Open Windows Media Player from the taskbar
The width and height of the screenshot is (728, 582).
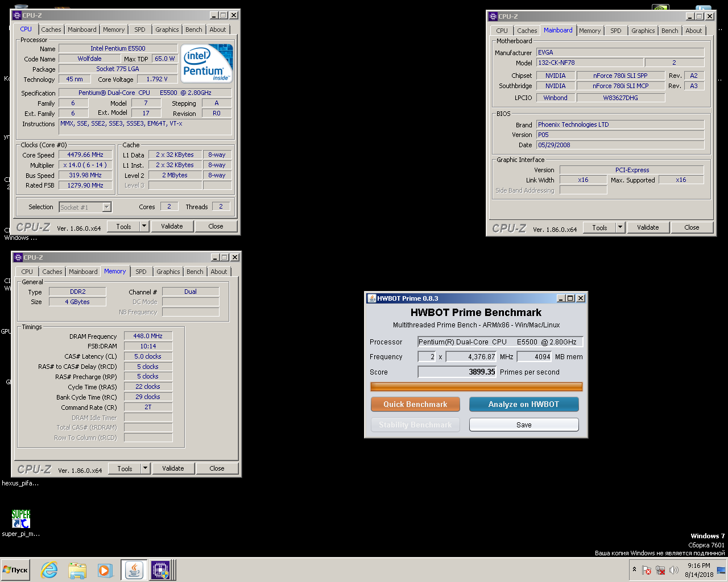coord(105,570)
